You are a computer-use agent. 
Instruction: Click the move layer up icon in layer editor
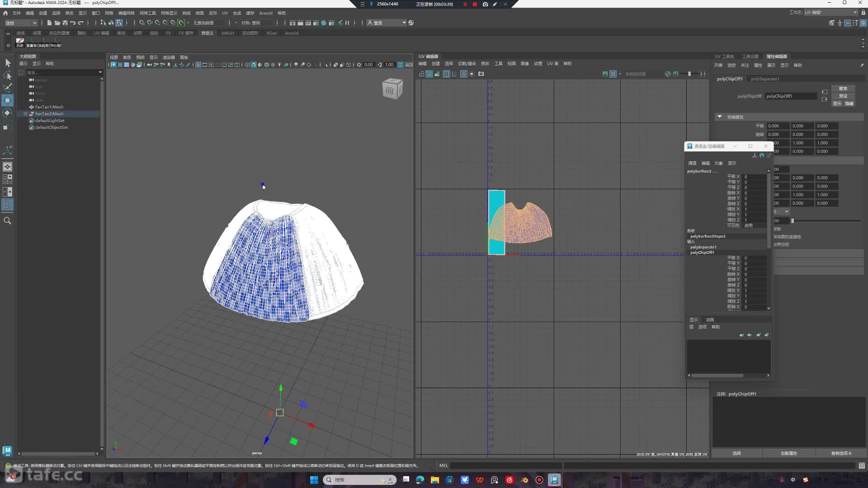pyautogui.click(x=741, y=335)
